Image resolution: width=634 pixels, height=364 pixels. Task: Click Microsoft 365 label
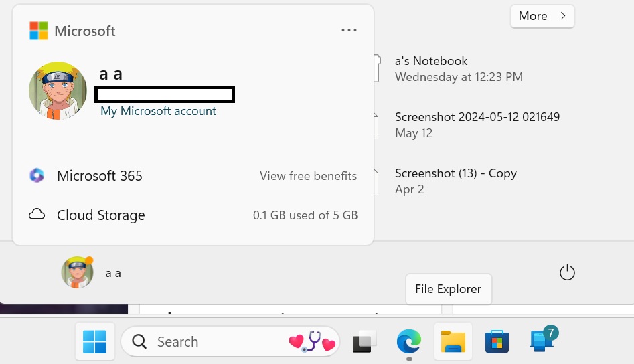click(100, 176)
